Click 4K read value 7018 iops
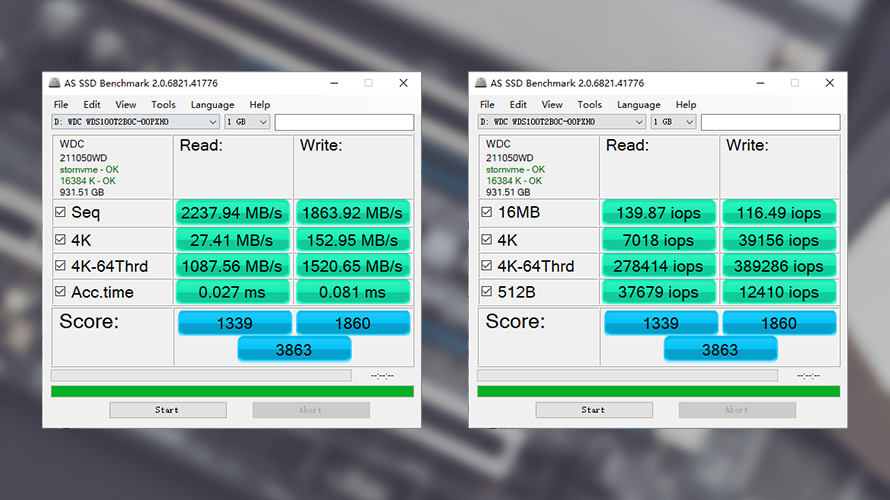 pos(659,240)
